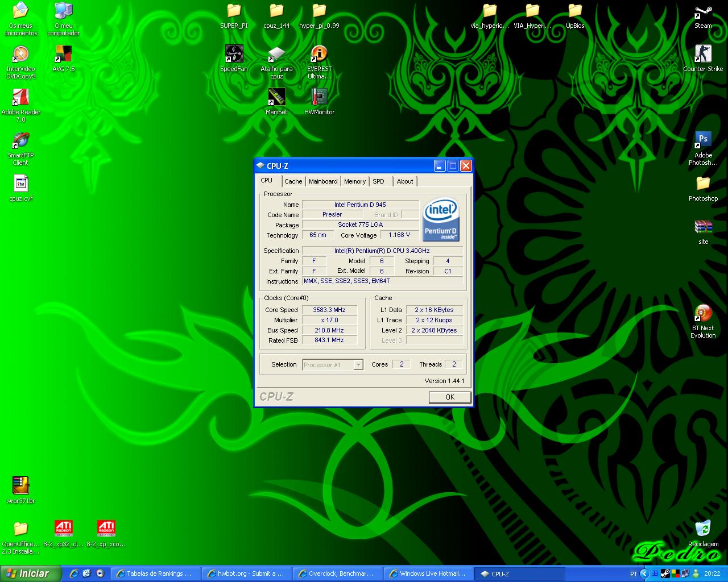The height and width of the screenshot is (582, 728).
Task: Select the SPD tab
Action: [x=379, y=181]
